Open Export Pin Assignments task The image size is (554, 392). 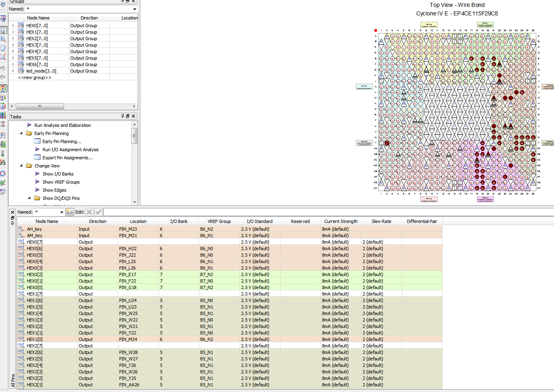pyautogui.click(x=67, y=158)
